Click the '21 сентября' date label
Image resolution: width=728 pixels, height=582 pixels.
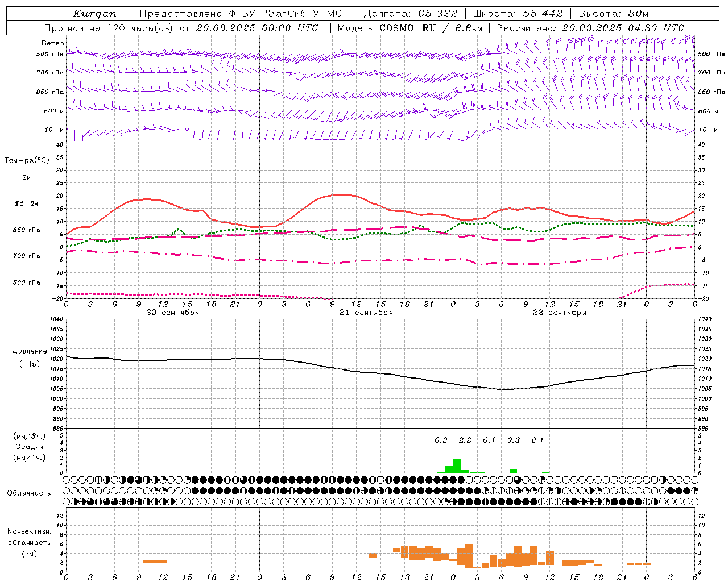tap(366, 313)
